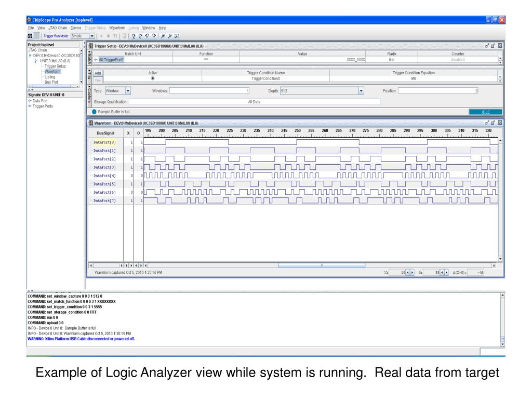Click the listing lines toolbar icon before the cursor icons
The image size is (532, 399).
(125, 36)
